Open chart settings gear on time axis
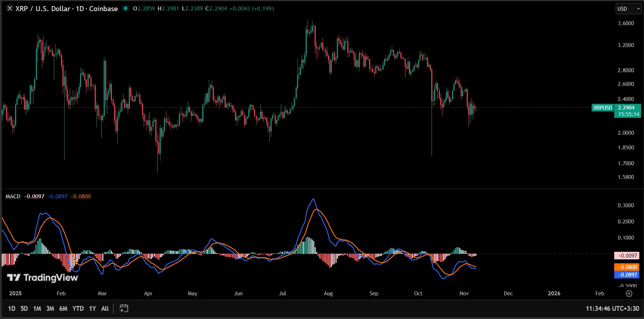The image size is (644, 319). coord(629,293)
